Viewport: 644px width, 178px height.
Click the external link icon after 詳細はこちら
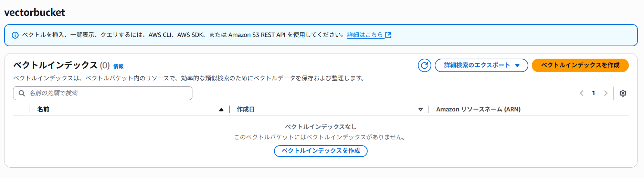point(388,35)
